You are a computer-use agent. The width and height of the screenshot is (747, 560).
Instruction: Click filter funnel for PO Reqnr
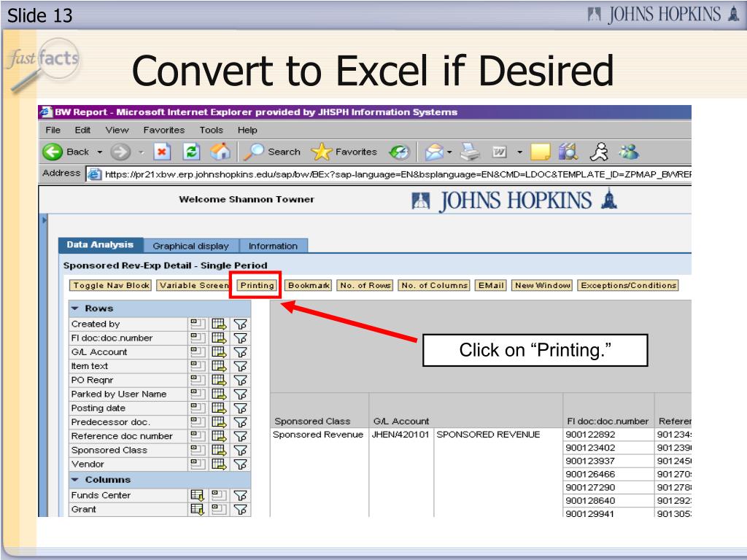tap(241, 381)
